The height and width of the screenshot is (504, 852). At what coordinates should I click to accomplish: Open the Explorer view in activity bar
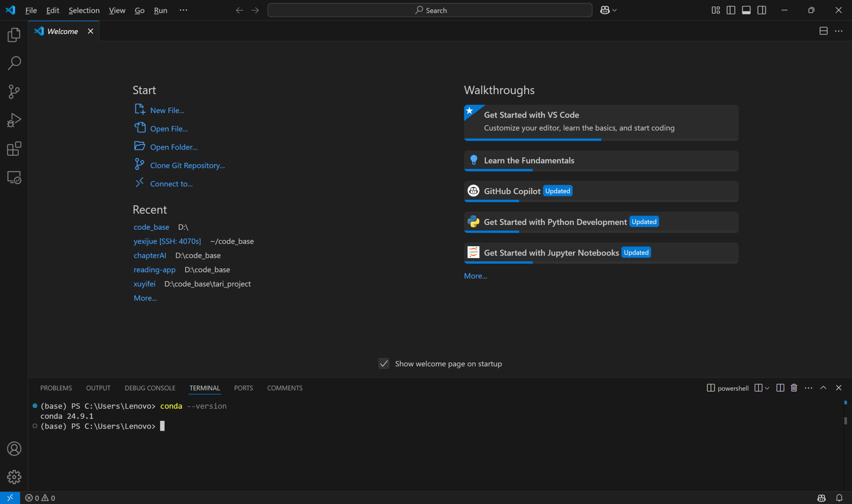click(14, 35)
